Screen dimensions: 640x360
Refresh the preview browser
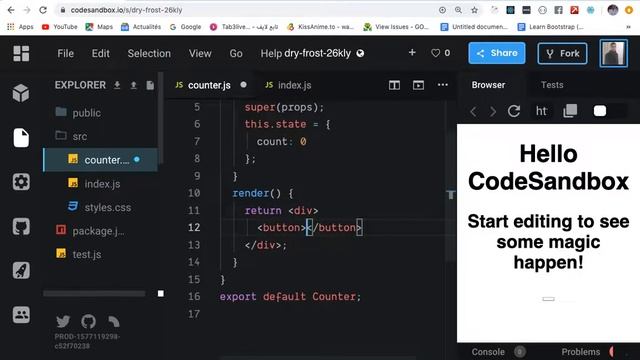tap(513, 111)
